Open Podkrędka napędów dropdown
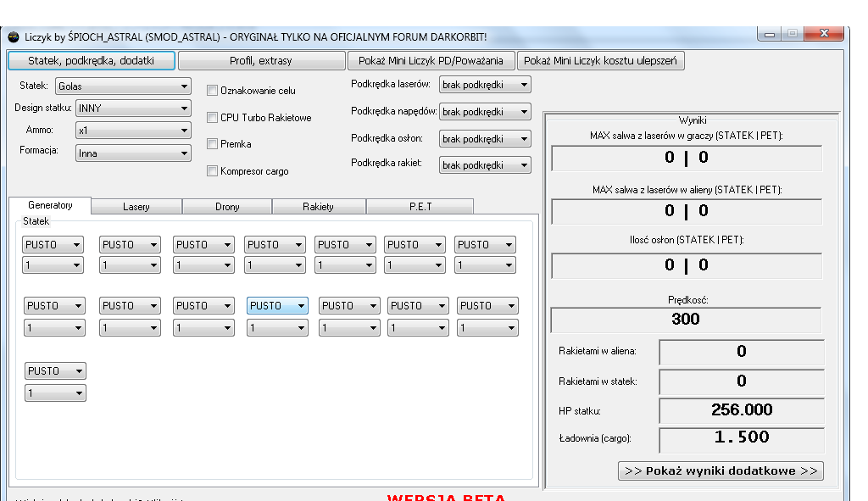Image resolution: width=868 pixels, height=501 pixels. [485, 112]
